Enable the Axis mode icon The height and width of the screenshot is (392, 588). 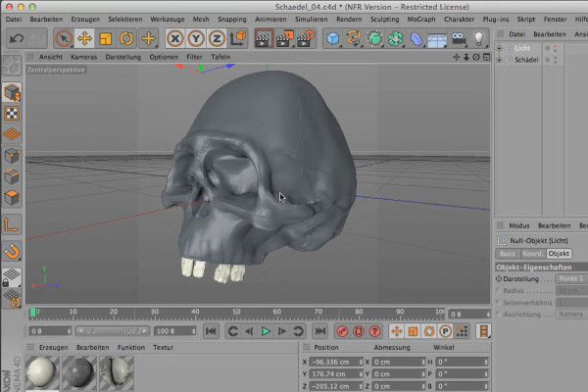12,225
